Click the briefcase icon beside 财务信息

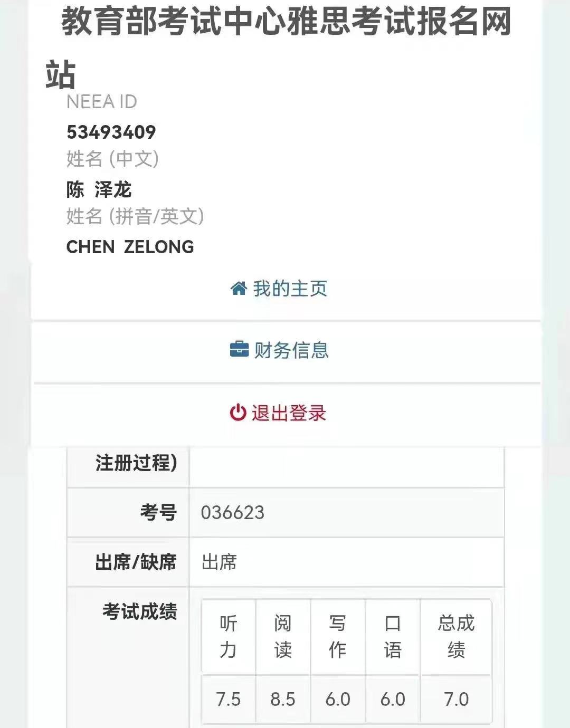point(239,350)
